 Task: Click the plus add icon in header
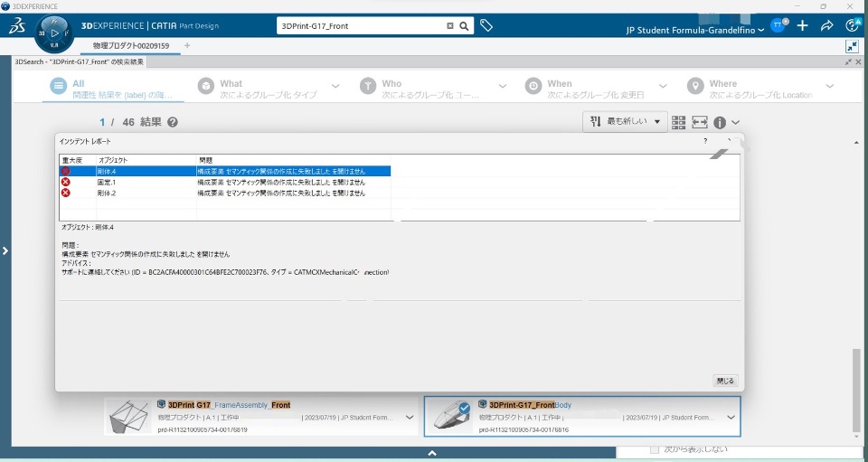pos(803,25)
